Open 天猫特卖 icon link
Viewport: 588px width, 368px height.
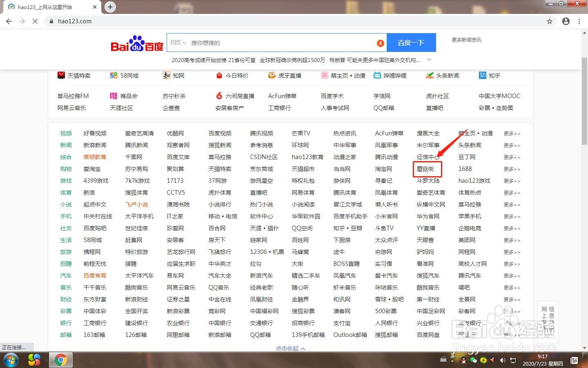(x=74, y=76)
